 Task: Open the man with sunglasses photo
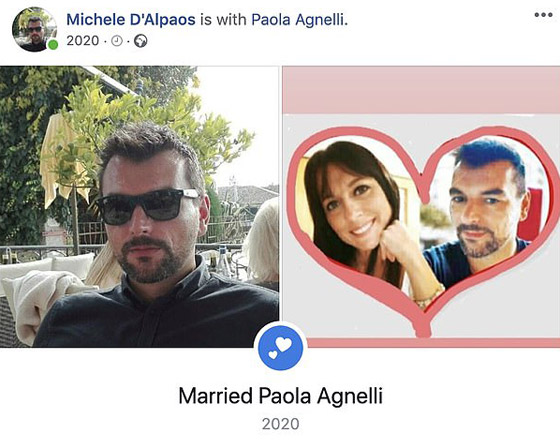tap(139, 206)
